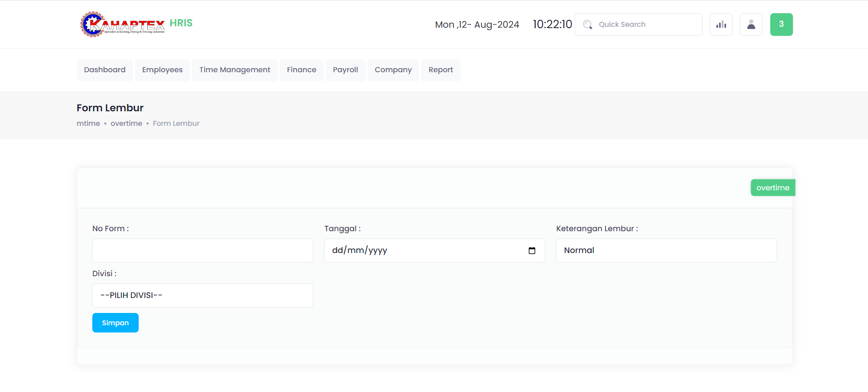Open the Time Management menu
Image resolution: width=868 pixels, height=392 pixels.
pyautogui.click(x=235, y=70)
